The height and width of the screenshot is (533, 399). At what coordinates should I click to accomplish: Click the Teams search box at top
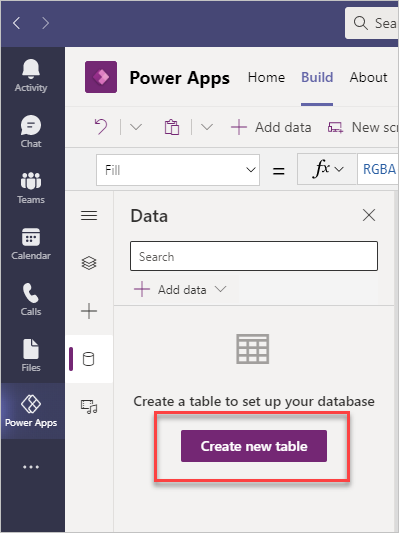point(372,23)
